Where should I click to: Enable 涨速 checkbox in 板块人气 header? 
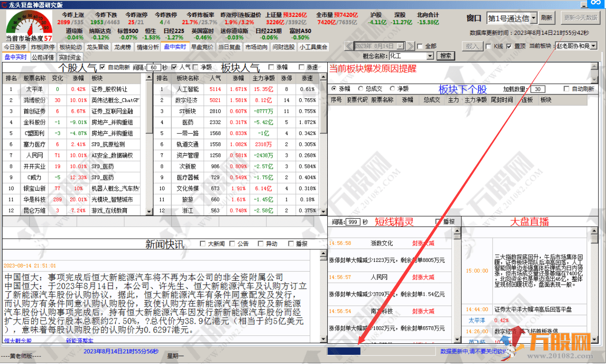[x=301, y=67]
